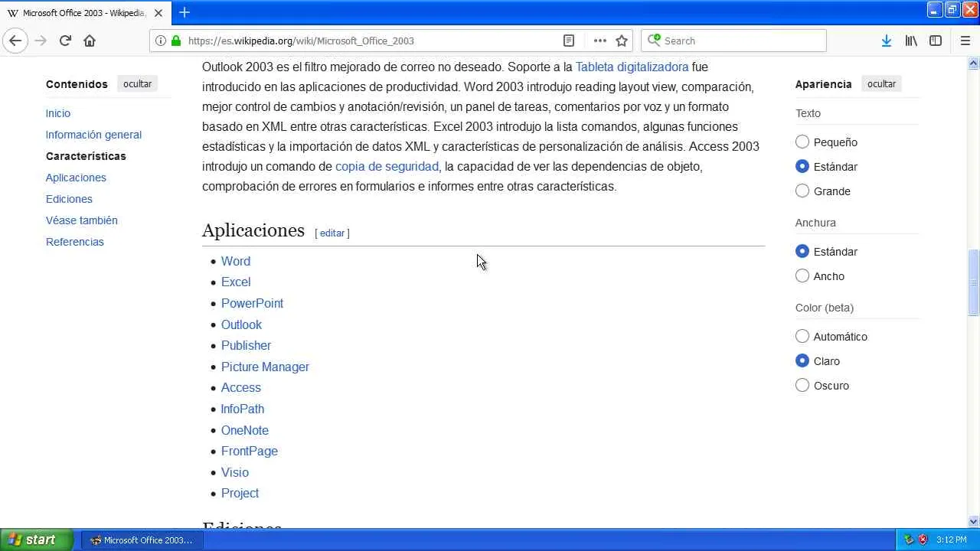The image size is (980, 551).
Task: Open the Picture Manager article link
Action: pos(265,367)
